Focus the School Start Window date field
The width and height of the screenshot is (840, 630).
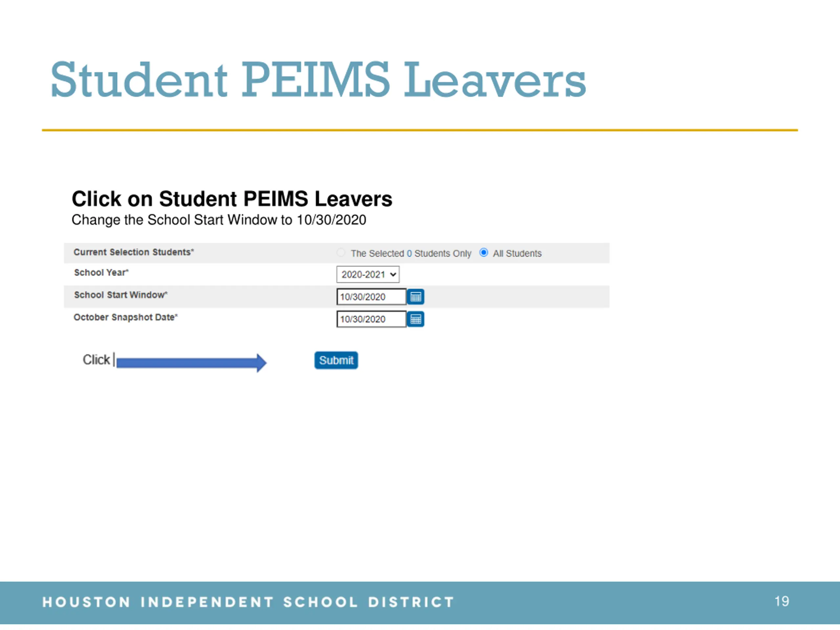click(x=371, y=297)
